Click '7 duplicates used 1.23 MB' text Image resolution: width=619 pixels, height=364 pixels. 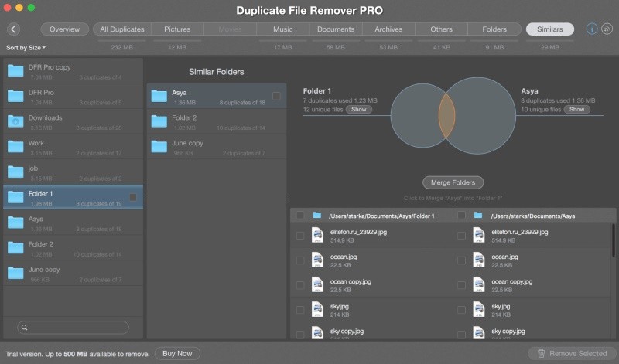tap(340, 100)
